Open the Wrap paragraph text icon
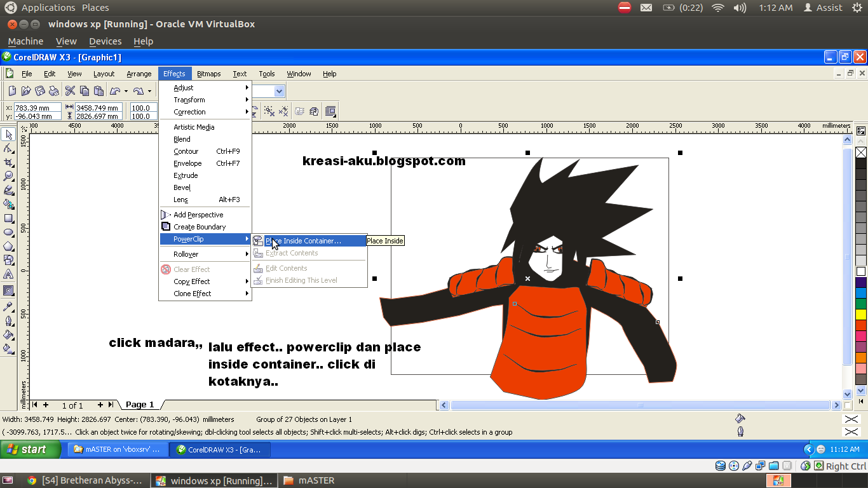The height and width of the screenshot is (488, 868). (330, 111)
